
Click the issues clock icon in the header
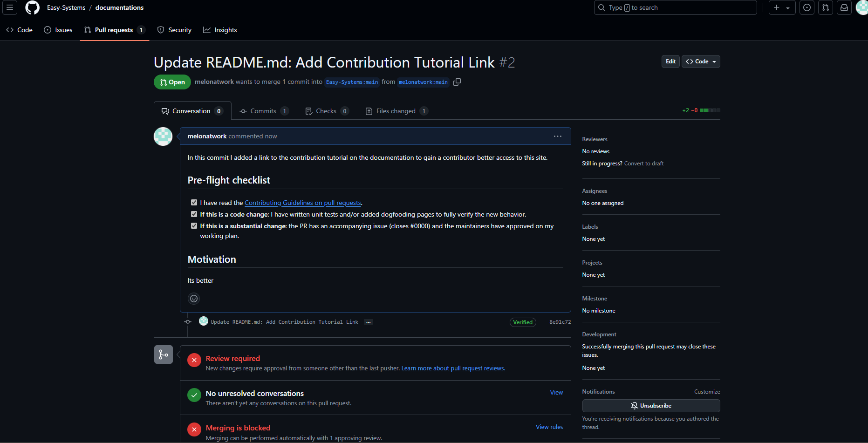pyautogui.click(x=807, y=7)
